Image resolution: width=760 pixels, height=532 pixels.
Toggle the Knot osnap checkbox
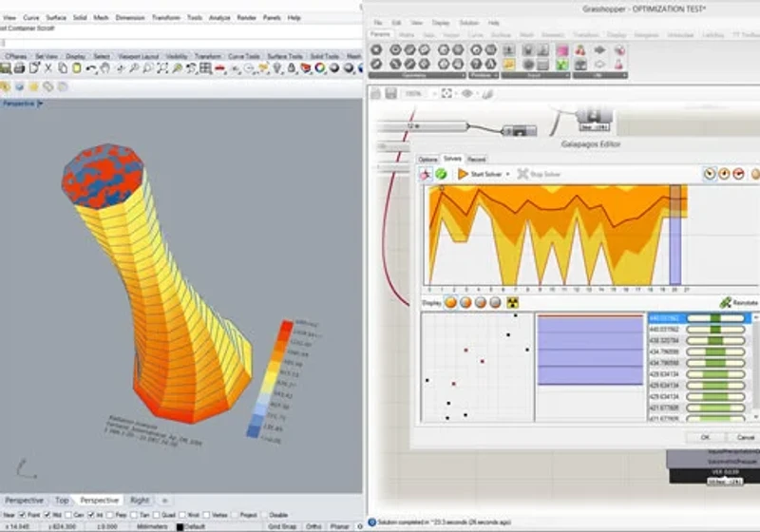(182, 515)
